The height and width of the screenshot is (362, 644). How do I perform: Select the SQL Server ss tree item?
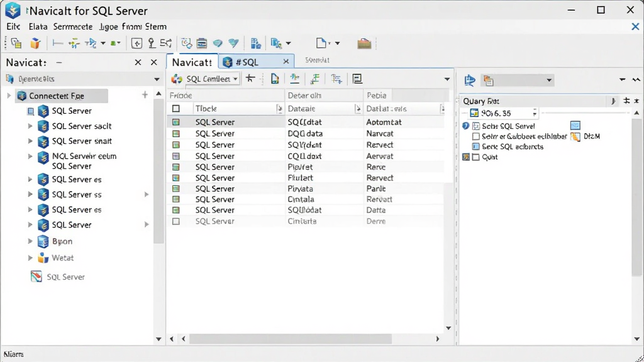(x=77, y=195)
